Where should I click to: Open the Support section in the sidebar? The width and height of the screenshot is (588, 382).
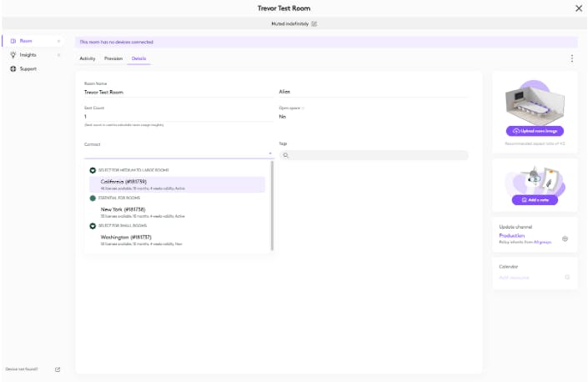click(x=28, y=69)
